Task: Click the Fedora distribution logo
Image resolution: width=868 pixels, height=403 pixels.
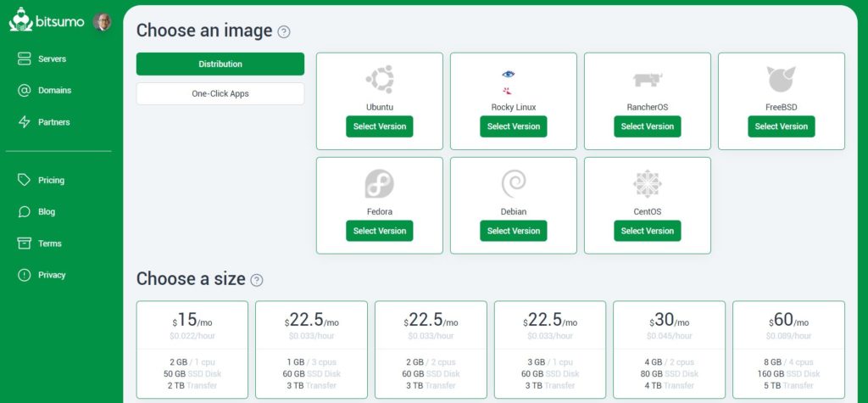Action: [x=380, y=184]
